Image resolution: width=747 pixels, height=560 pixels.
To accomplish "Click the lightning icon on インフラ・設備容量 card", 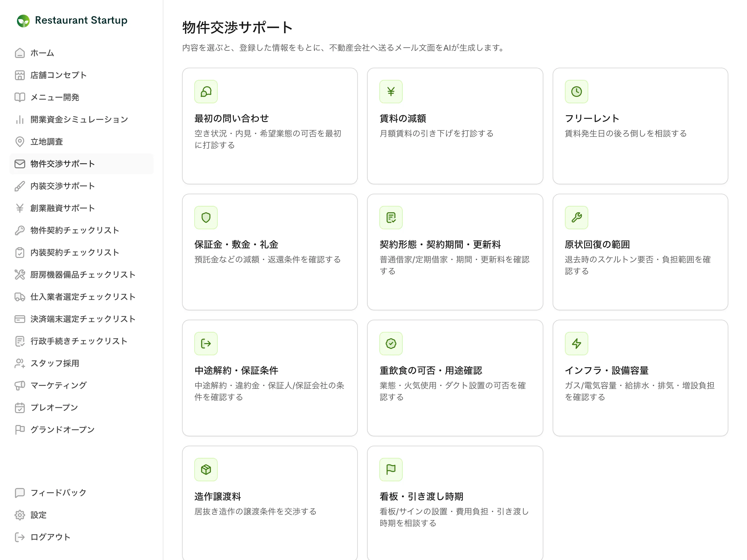I will coord(577,344).
